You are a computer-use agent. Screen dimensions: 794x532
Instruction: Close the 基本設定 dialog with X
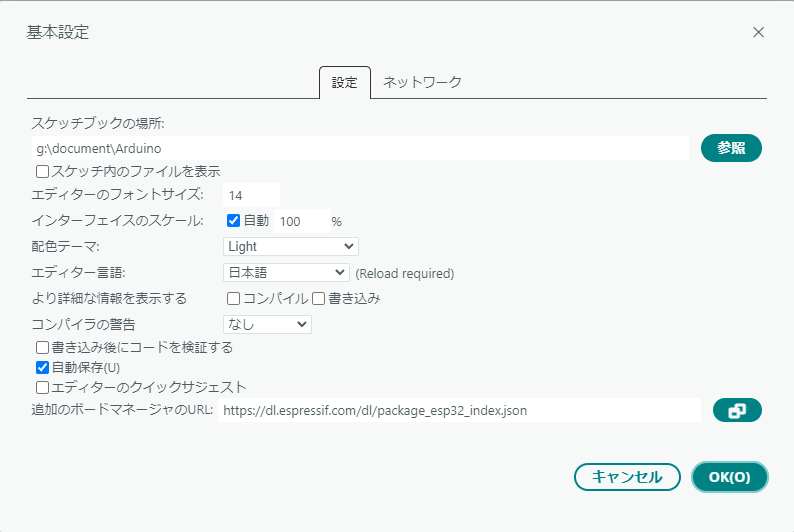tap(759, 32)
